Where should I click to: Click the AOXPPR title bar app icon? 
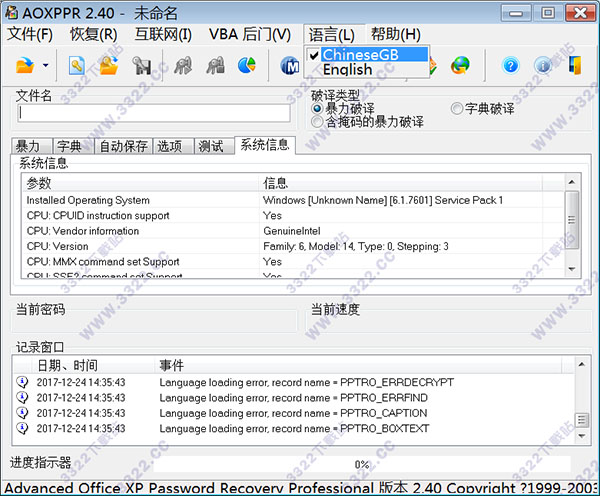(11, 13)
